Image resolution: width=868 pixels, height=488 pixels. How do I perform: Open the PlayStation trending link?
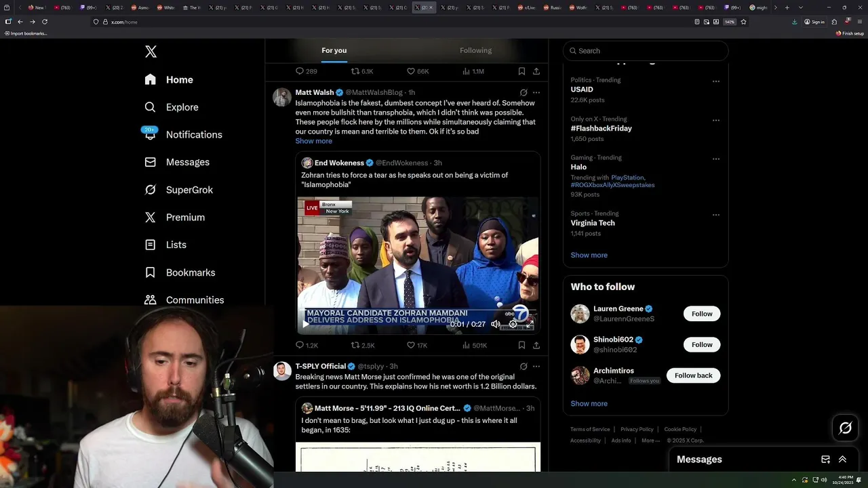(627, 178)
